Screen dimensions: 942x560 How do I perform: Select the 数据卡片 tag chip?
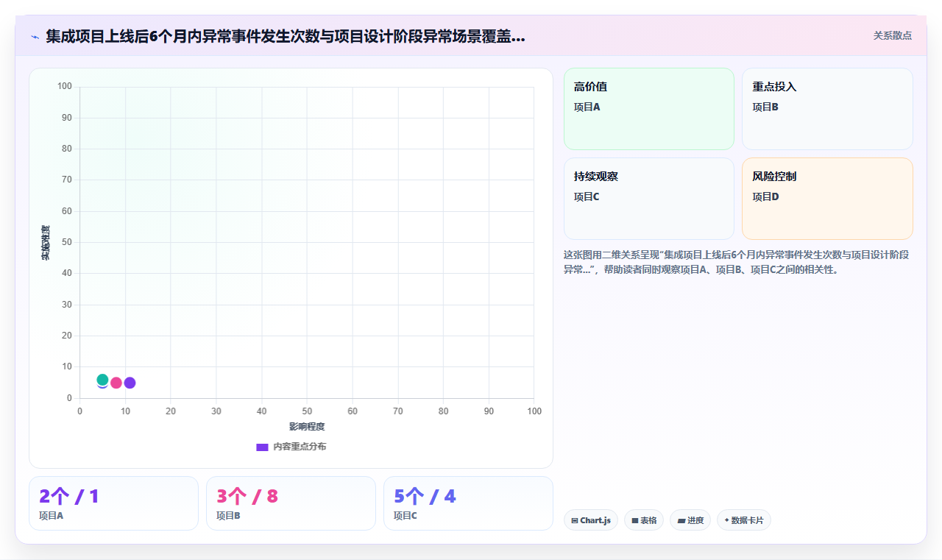pos(744,520)
